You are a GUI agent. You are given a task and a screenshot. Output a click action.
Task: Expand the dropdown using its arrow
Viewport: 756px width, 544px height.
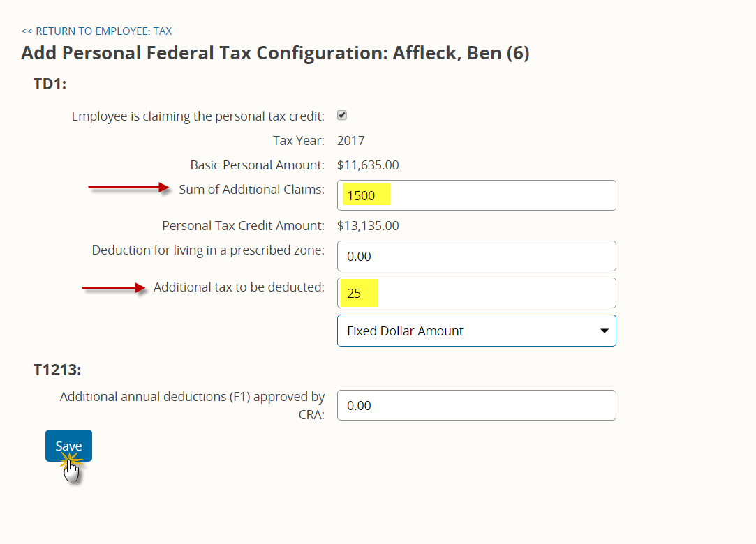[x=604, y=331]
